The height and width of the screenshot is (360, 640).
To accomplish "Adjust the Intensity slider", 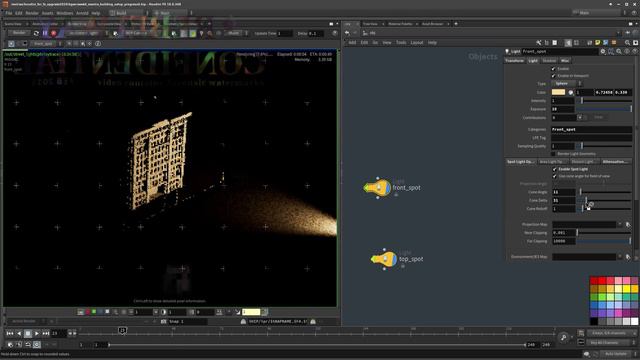I will [604, 100].
